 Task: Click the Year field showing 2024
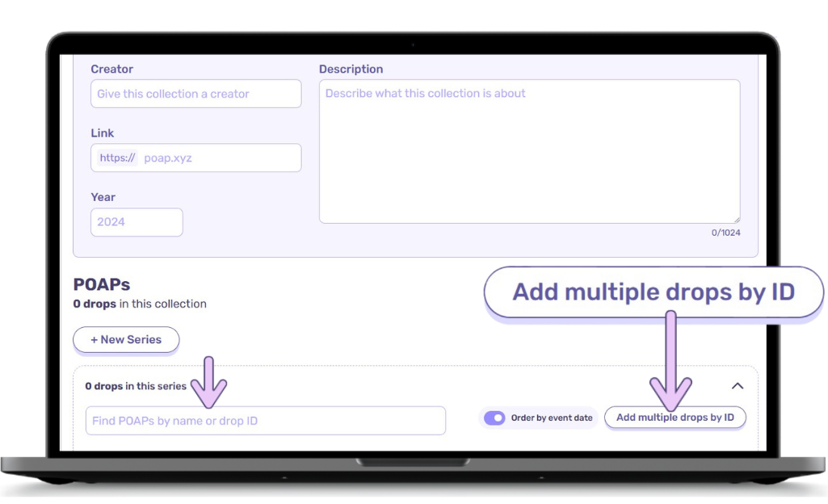[137, 222]
